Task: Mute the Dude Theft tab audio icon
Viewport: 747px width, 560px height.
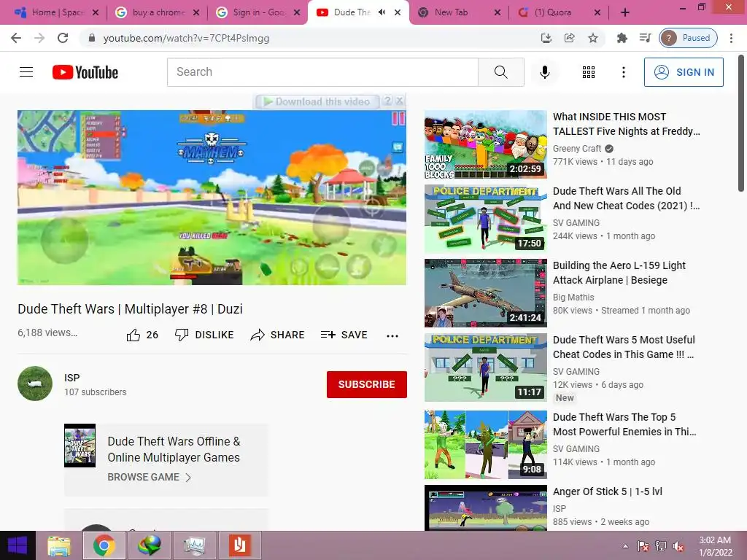Action: 382,12
